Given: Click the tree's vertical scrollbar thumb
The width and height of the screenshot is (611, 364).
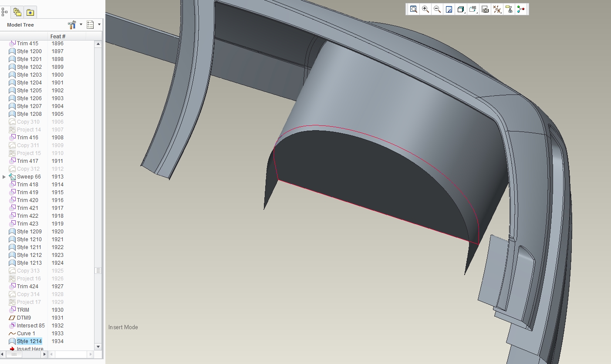Looking at the screenshot, I should point(98,271).
